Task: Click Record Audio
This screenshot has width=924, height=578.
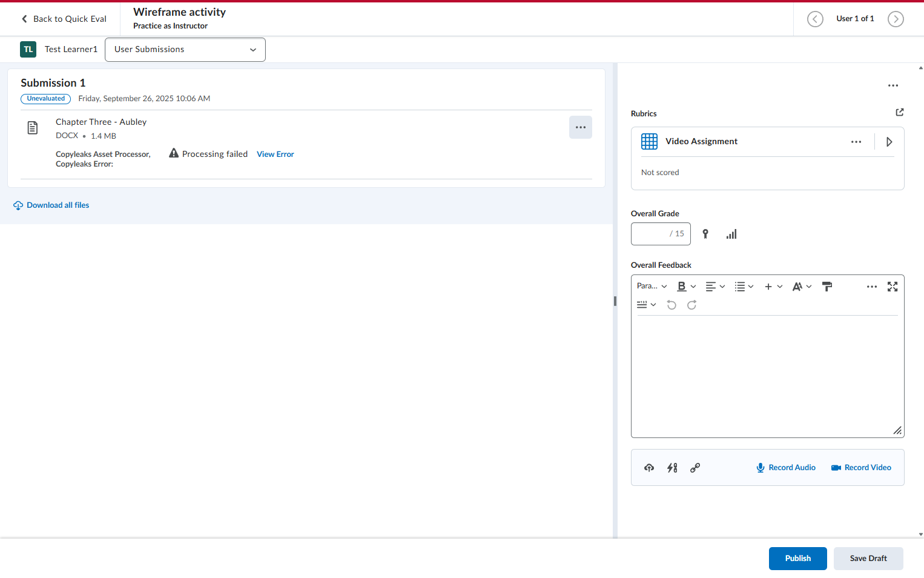Action: pyautogui.click(x=786, y=468)
